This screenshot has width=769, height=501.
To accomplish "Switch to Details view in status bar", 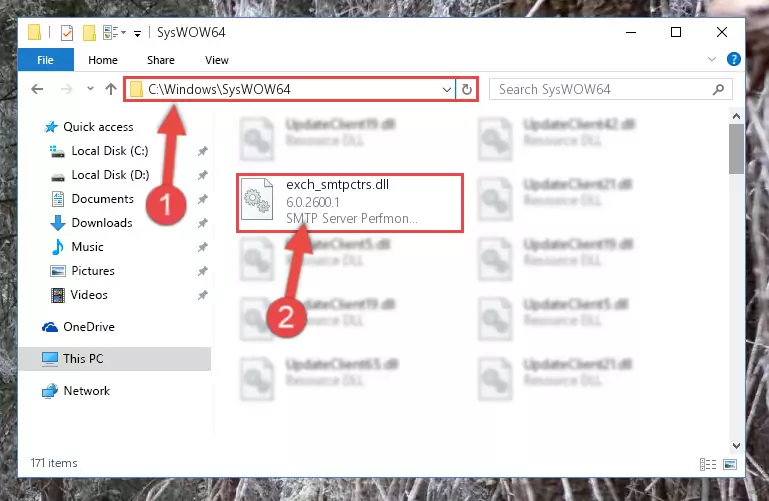I will coord(708,464).
